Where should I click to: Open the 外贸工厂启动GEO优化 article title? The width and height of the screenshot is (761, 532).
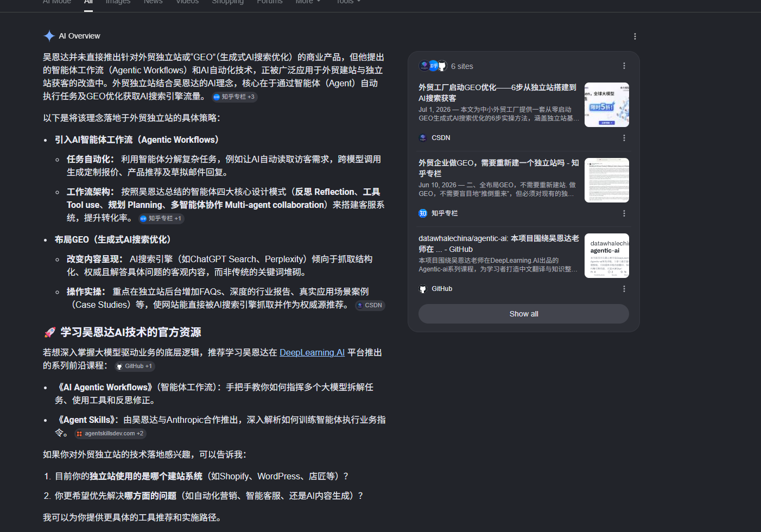(x=497, y=93)
